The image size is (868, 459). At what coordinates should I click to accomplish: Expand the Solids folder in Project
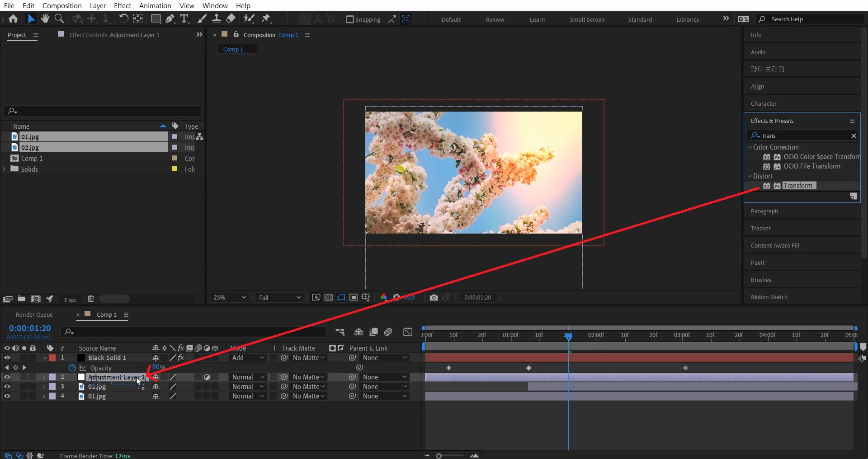pyautogui.click(x=5, y=169)
